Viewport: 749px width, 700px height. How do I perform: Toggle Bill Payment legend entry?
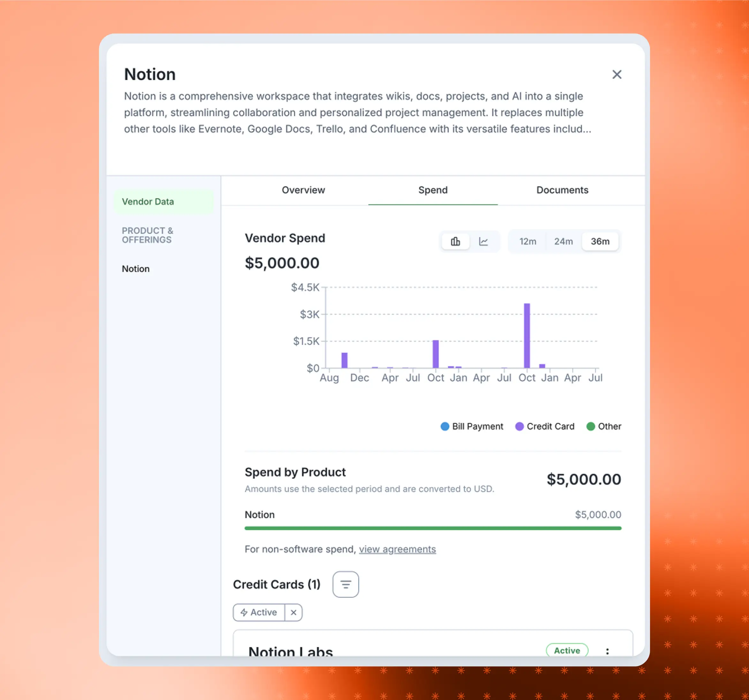[472, 426]
